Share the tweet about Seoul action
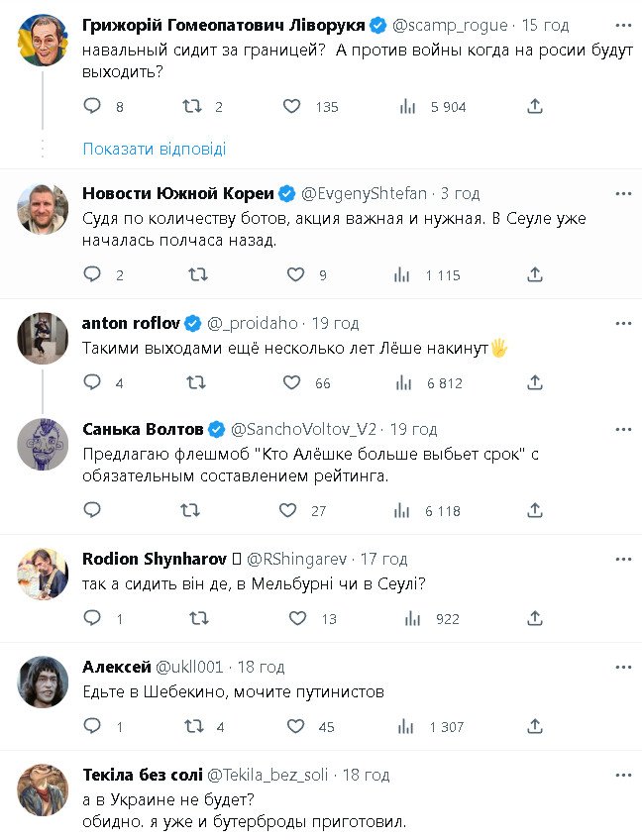 [535, 274]
